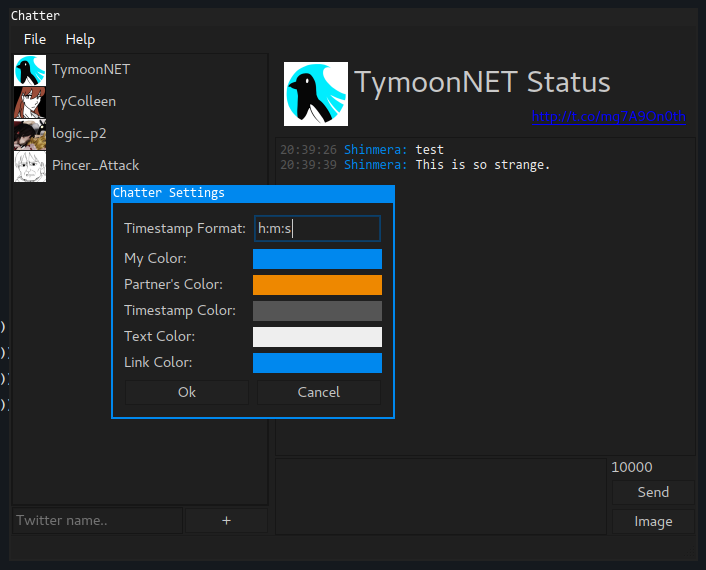Change the orange Partner's Color swatch
Screen dimensions: 706x570
click(x=317, y=285)
